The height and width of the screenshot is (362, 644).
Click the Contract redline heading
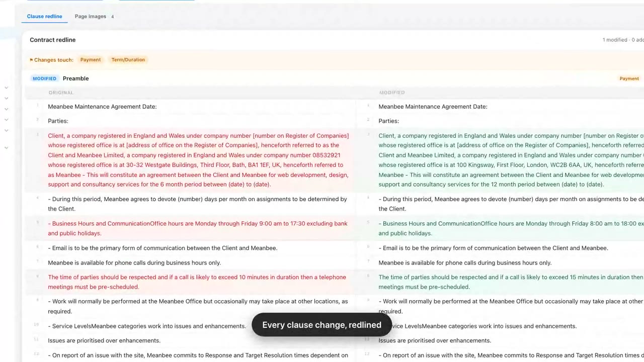pos(53,40)
